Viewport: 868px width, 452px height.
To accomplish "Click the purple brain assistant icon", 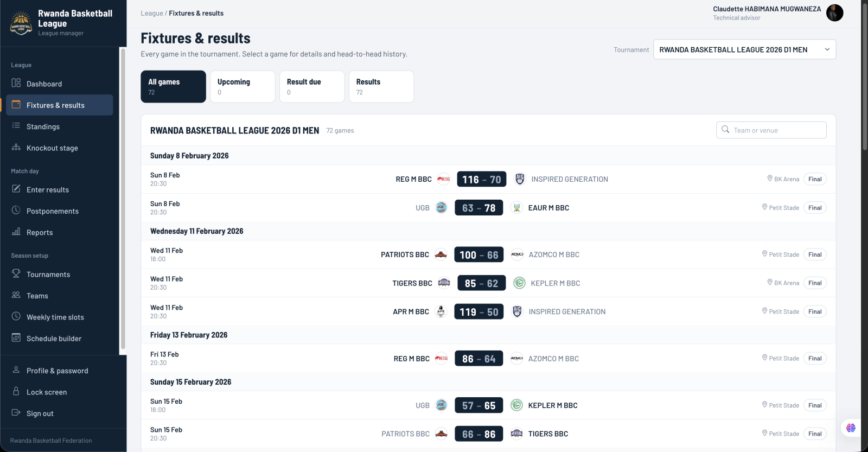I will [851, 428].
